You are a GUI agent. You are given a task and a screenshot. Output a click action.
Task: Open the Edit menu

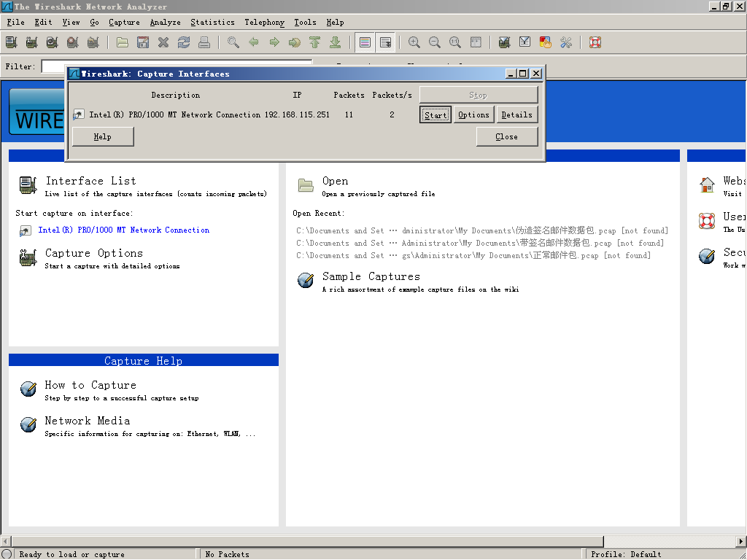[43, 22]
